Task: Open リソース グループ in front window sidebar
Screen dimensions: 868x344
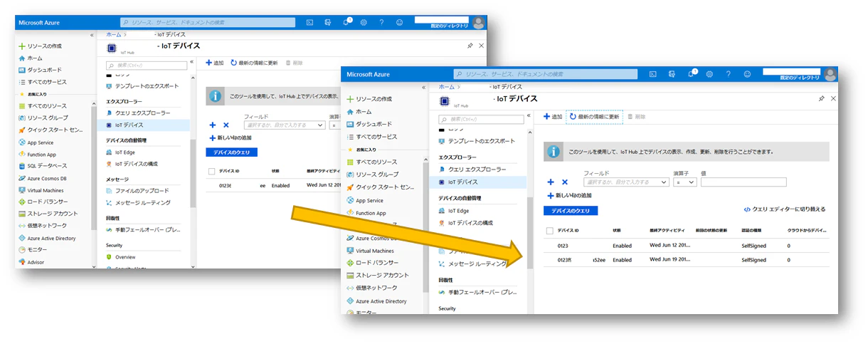Action: [373, 174]
